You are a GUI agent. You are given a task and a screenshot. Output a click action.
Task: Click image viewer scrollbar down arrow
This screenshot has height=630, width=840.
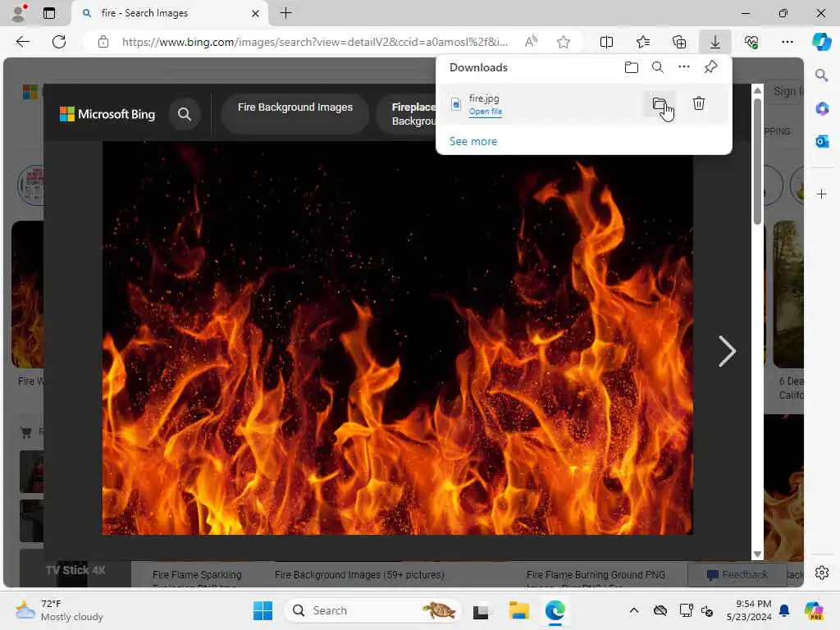point(757,555)
